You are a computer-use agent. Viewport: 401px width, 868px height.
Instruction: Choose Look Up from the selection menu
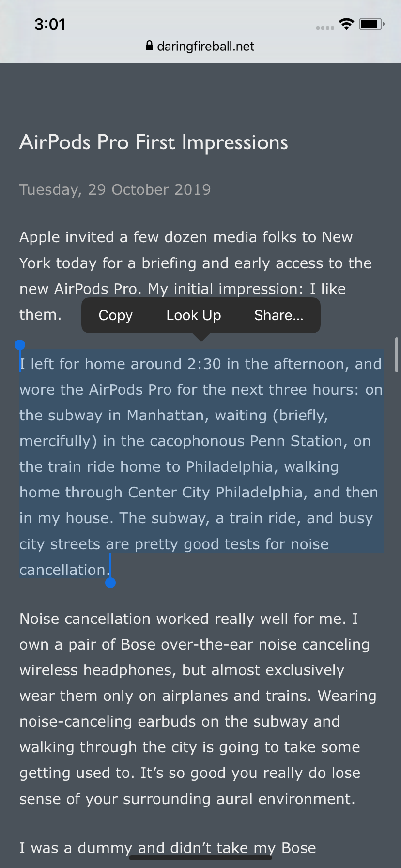coord(193,315)
